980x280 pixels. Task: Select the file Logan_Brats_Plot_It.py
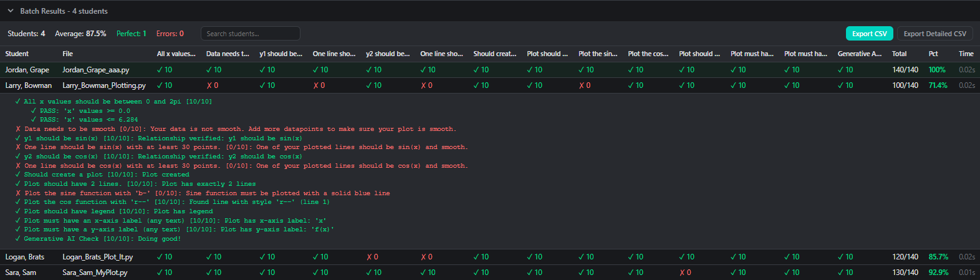pyautogui.click(x=98, y=257)
